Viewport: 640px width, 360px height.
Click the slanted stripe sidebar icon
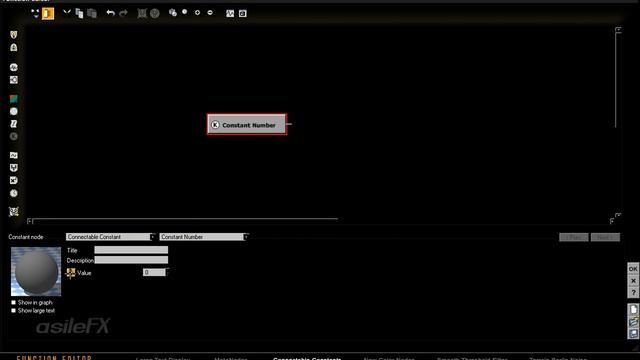point(13,124)
